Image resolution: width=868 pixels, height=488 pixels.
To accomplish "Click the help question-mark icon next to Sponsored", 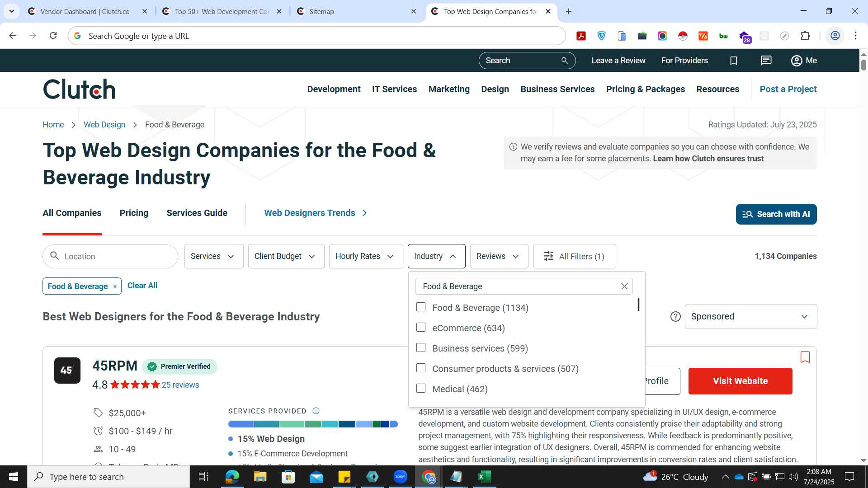I will click(x=675, y=317).
